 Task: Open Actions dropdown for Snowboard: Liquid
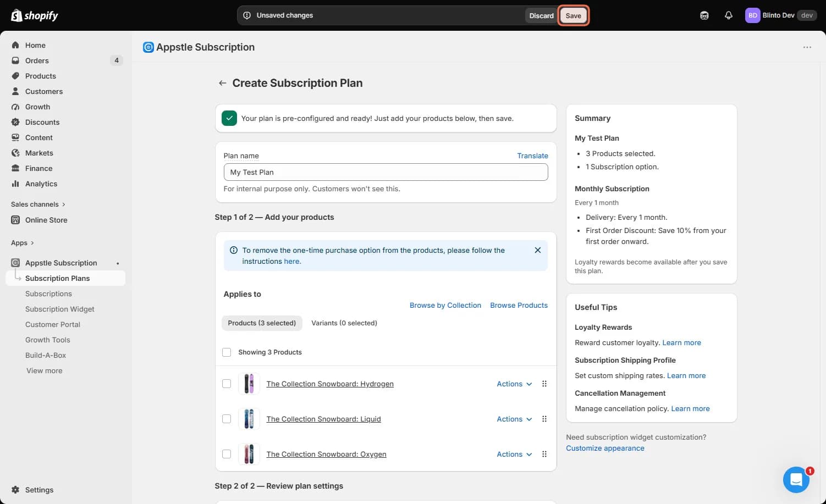click(514, 419)
